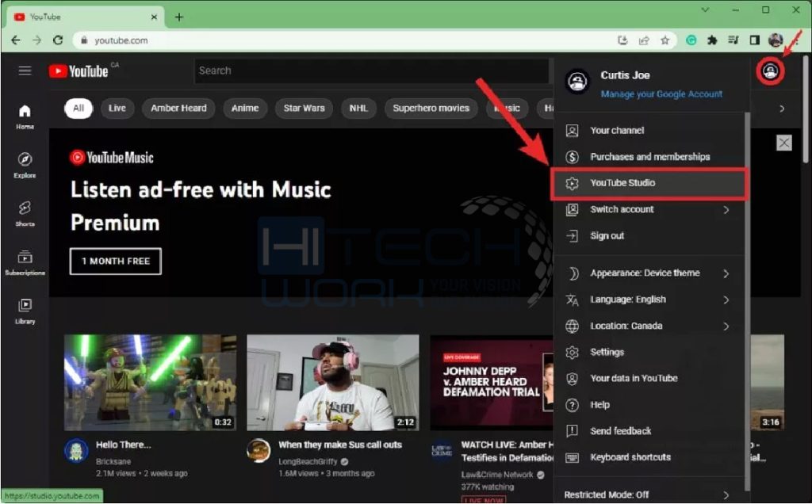Open Help from the account menu
Viewport: 812px width, 504px height.
(x=649, y=405)
